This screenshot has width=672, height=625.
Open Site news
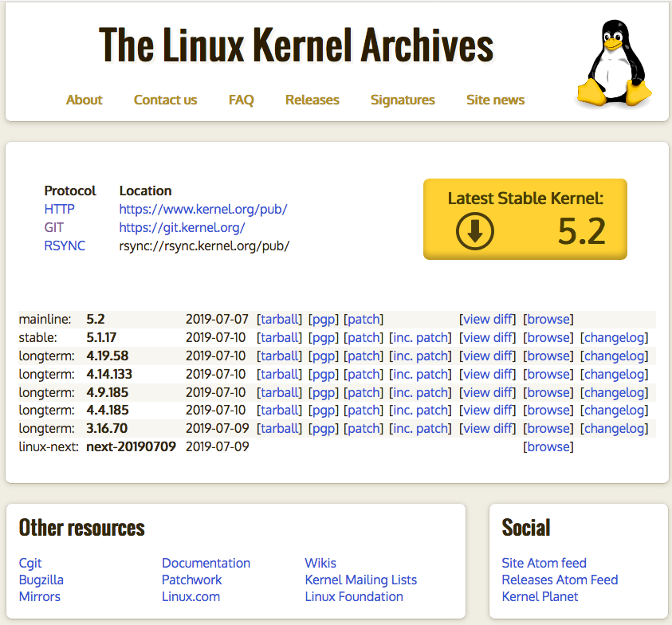point(495,100)
